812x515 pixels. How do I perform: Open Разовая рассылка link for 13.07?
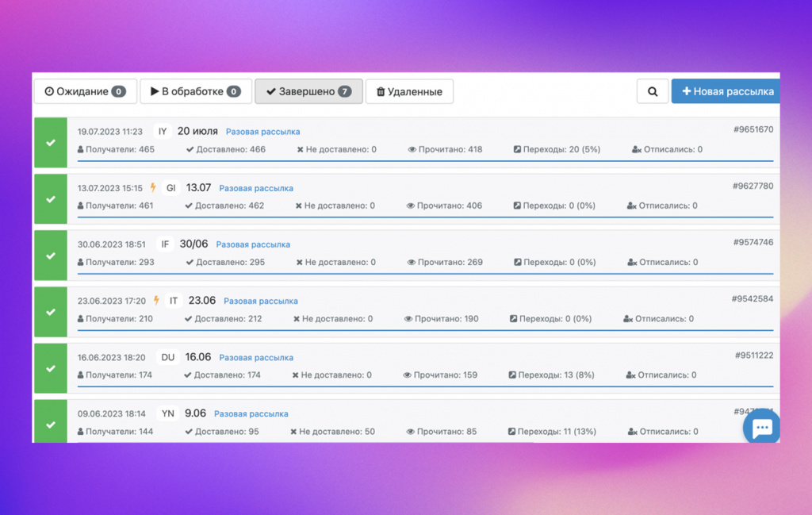point(256,188)
